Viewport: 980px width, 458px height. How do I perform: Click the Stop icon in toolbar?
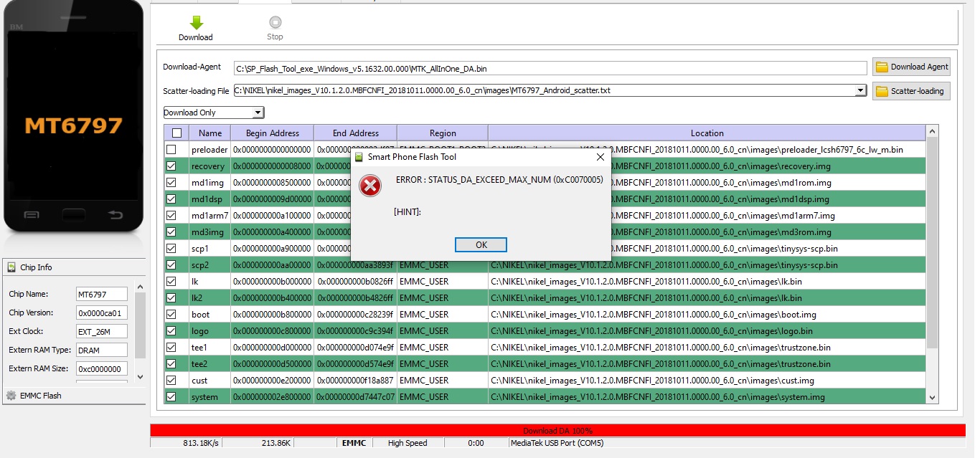point(275,23)
